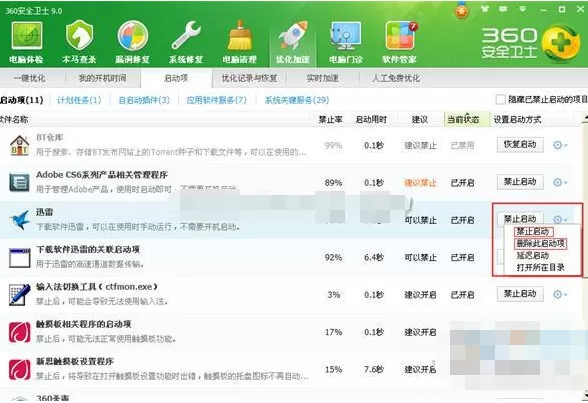Select the 启动项 tab
Screen dimensions: 588x403
[x=176, y=78]
